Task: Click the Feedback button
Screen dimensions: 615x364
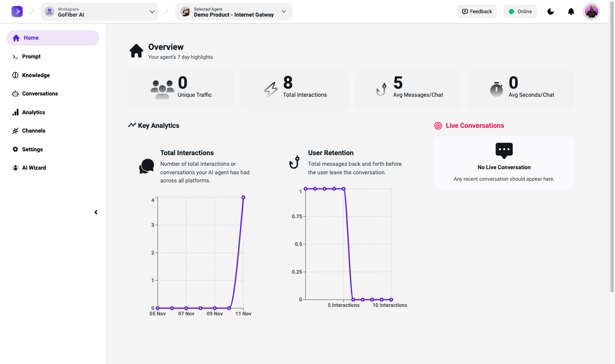Action: (476, 12)
